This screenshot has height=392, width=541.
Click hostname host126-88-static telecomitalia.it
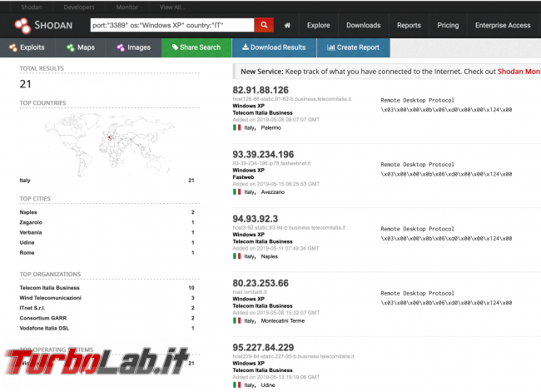[x=292, y=99]
